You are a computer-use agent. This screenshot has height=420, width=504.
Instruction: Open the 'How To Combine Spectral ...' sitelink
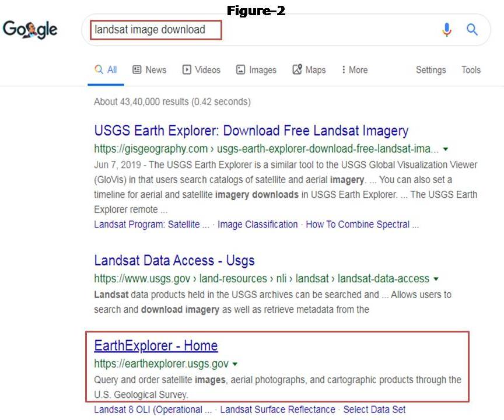[362, 224]
